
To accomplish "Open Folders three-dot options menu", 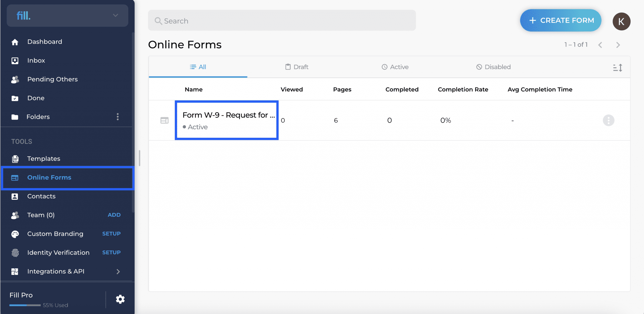I will pos(118,117).
